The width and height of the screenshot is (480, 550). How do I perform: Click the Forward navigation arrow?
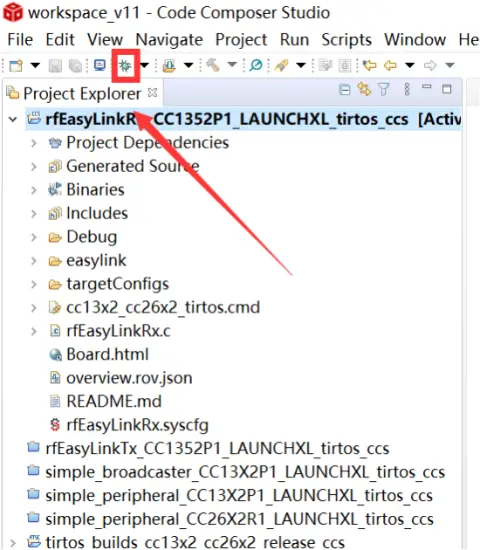click(430, 65)
